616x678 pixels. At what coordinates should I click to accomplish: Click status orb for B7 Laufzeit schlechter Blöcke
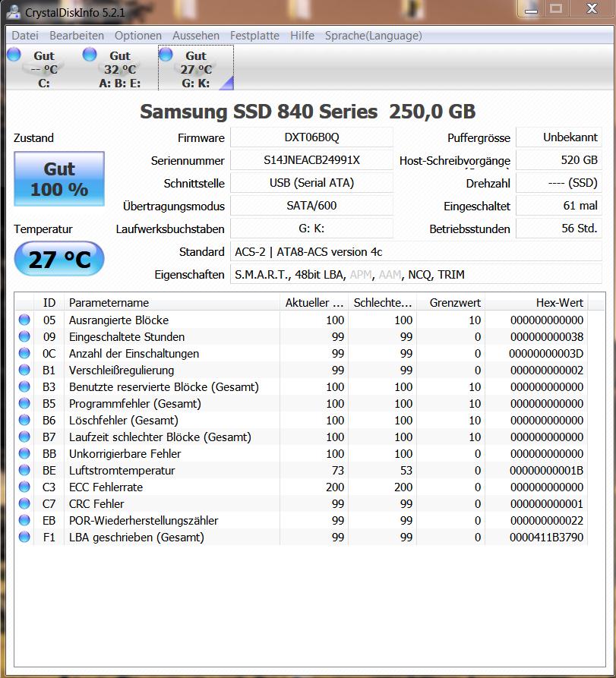(x=24, y=437)
